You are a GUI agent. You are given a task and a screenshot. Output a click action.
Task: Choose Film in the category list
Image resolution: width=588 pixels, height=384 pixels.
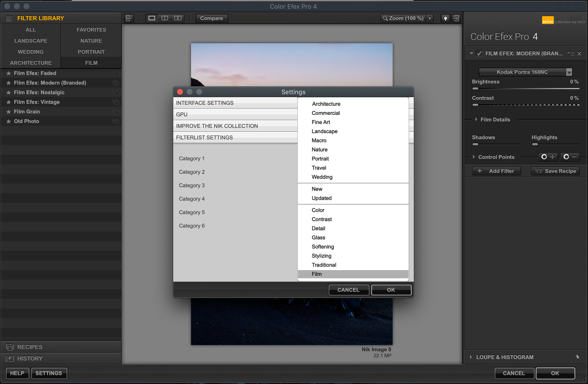coord(353,274)
